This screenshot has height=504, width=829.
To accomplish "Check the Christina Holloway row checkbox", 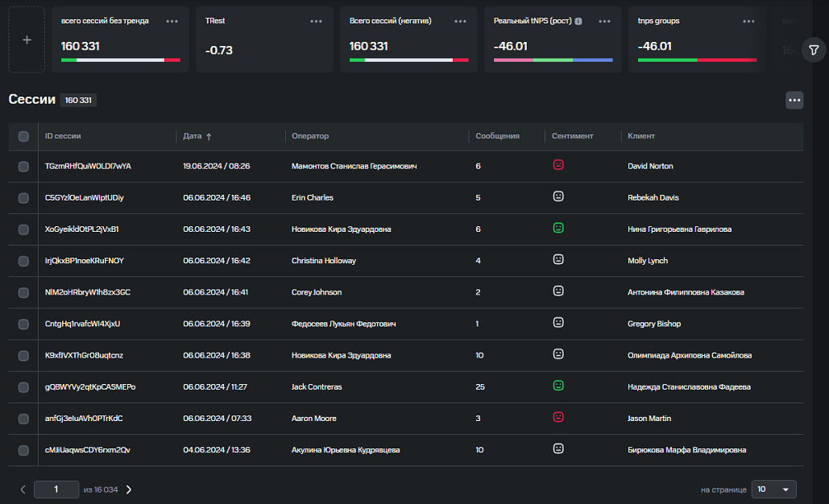I will (23, 261).
